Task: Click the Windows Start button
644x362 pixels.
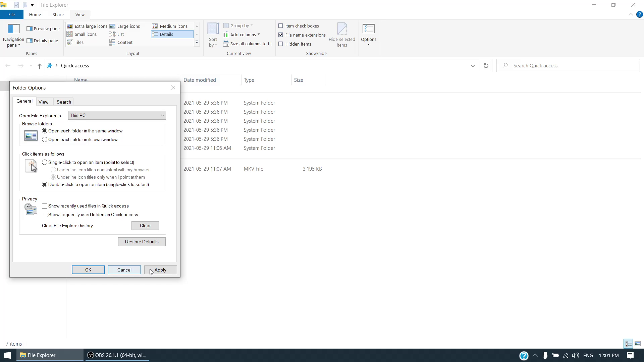Action: [7, 355]
